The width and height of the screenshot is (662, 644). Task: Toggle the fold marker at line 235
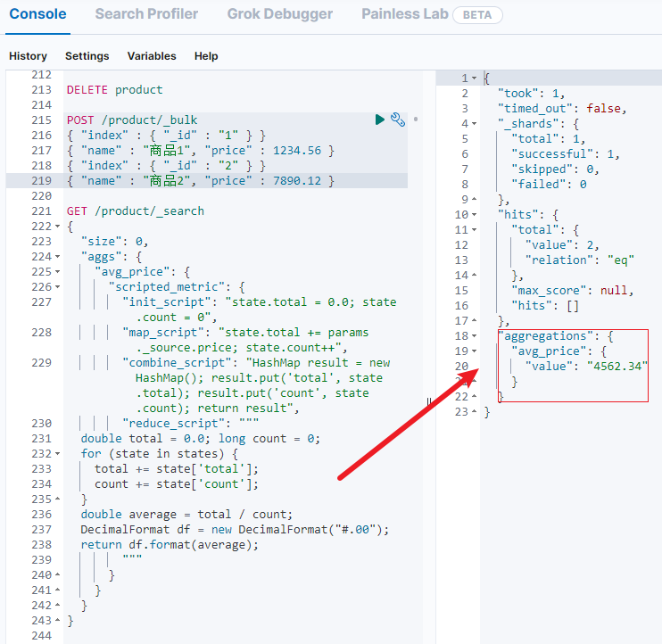pyautogui.click(x=57, y=500)
